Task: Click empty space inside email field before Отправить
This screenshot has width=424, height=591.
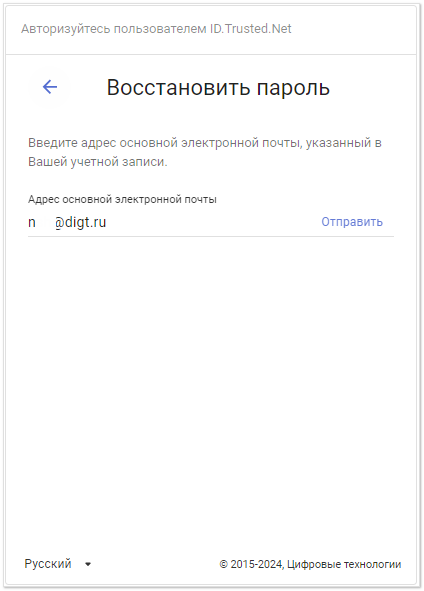Action: tap(211, 222)
